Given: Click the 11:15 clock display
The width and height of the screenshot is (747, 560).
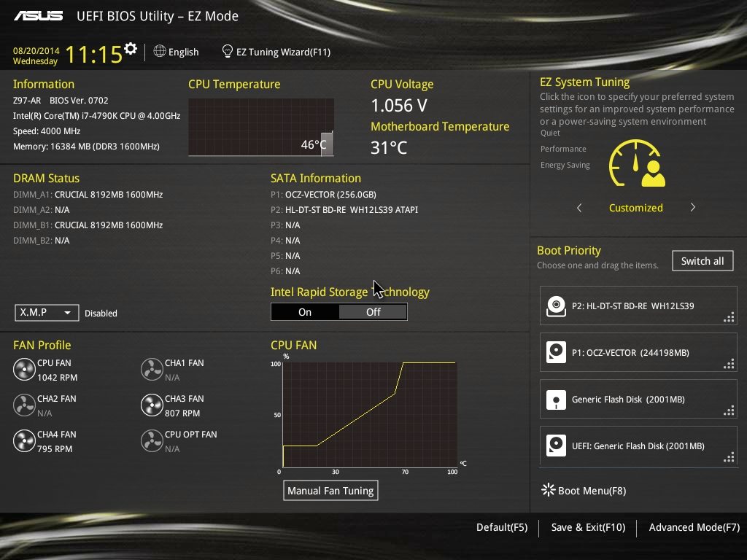Looking at the screenshot, I should click(94, 54).
